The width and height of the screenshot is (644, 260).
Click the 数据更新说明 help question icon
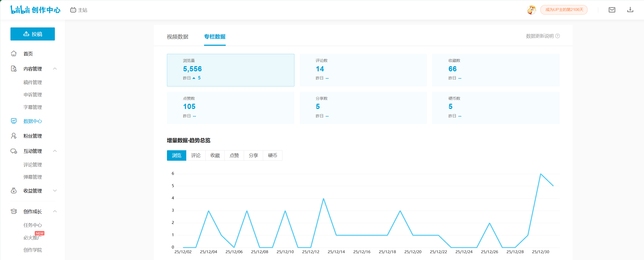point(558,36)
